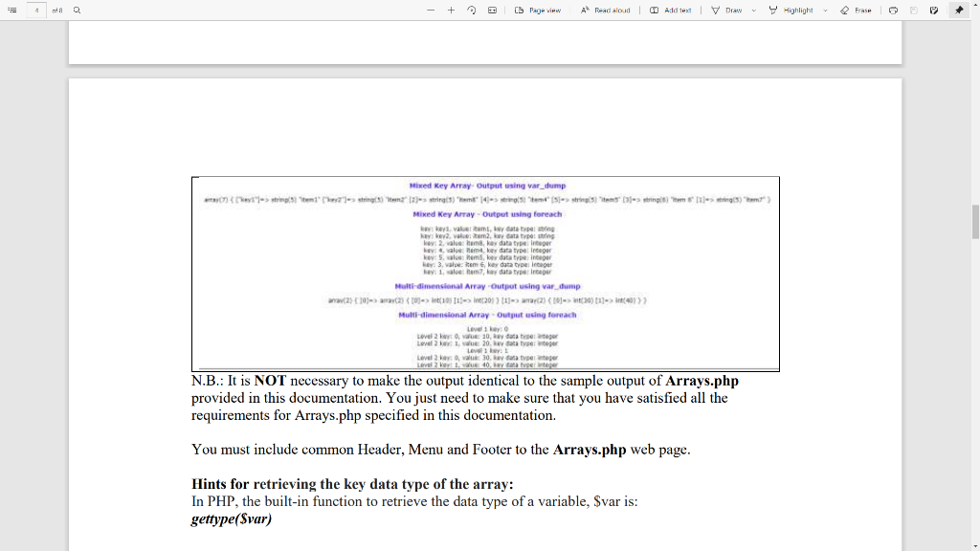980x551 pixels.
Task: Enable the Highlight tool
Action: 798,11
